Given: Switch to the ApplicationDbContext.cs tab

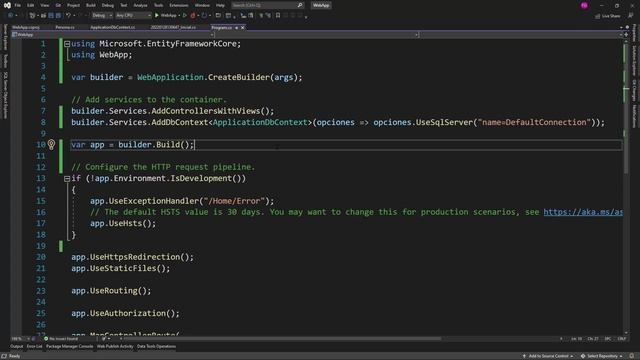Looking at the screenshot, I should point(113,27).
